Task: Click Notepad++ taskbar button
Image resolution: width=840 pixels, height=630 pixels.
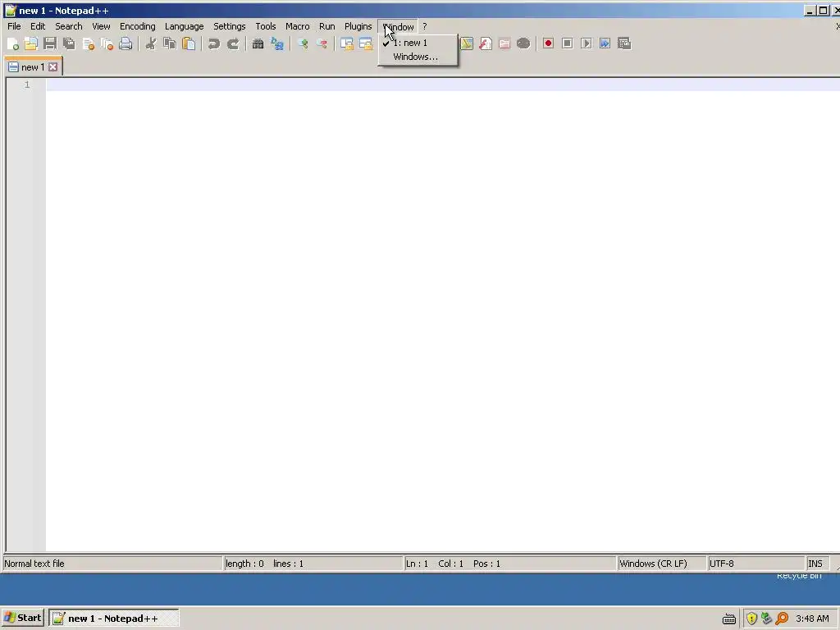Action: pyautogui.click(x=113, y=618)
